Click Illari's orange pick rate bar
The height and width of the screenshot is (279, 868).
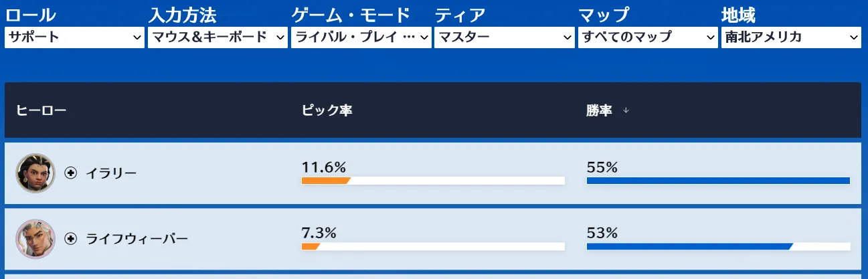pos(325,181)
